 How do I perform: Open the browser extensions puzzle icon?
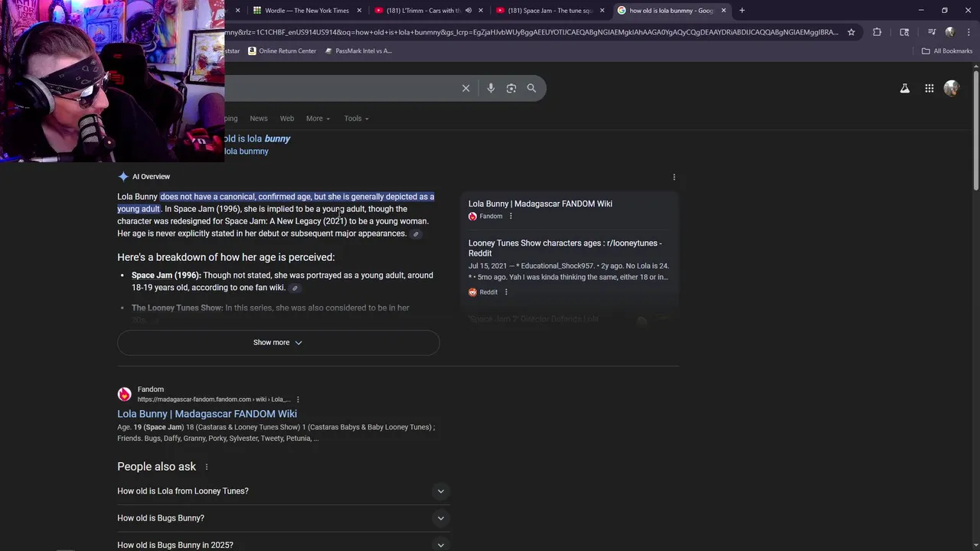tap(877, 32)
